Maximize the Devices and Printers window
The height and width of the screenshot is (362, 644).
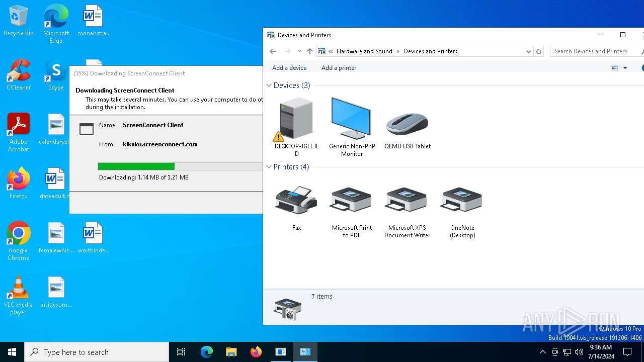point(623,35)
